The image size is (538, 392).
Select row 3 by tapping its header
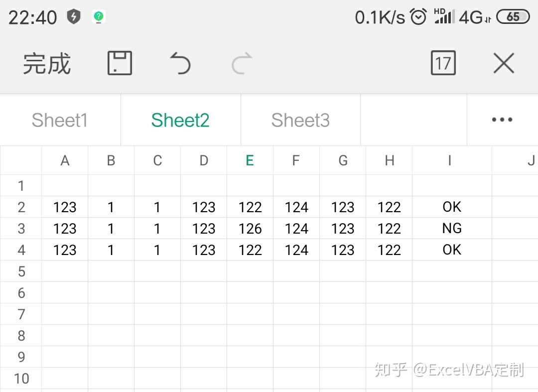21,228
